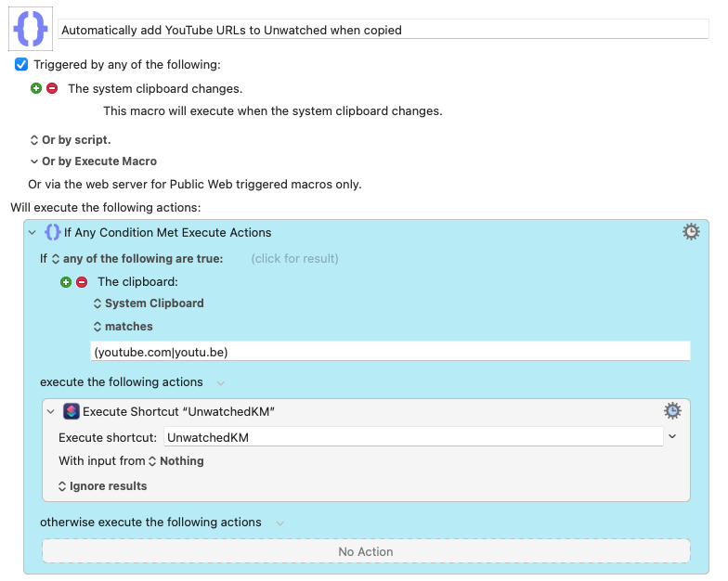
Task: Open the 'Or by script' popup
Action: [x=71, y=139]
